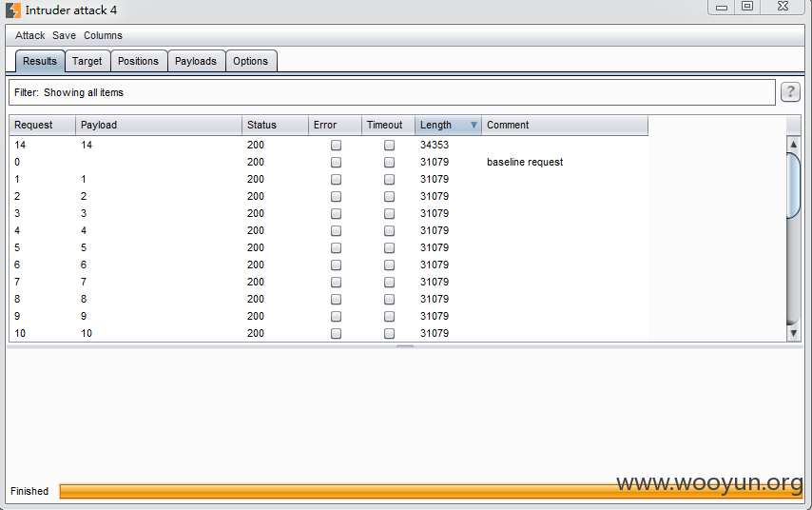Switch to the Payloads tab
This screenshot has width=812, height=510.
[x=196, y=61]
